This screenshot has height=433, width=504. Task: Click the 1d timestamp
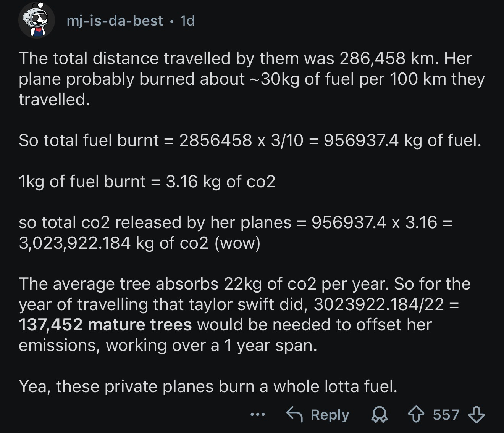click(x=187, y=21)
